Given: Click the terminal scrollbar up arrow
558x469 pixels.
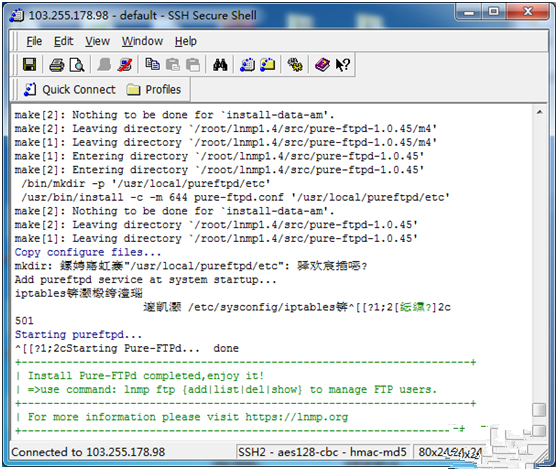Looking at the screenshot, I should (539, 112).
